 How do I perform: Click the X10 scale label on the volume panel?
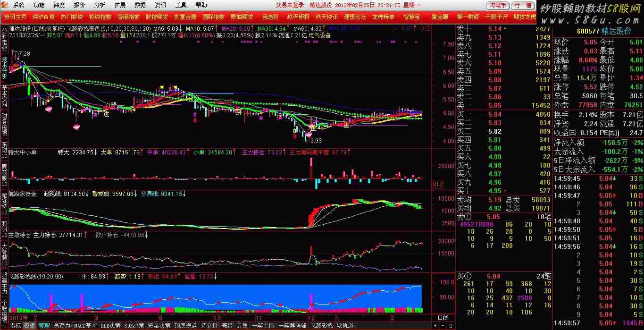[438, 185]
